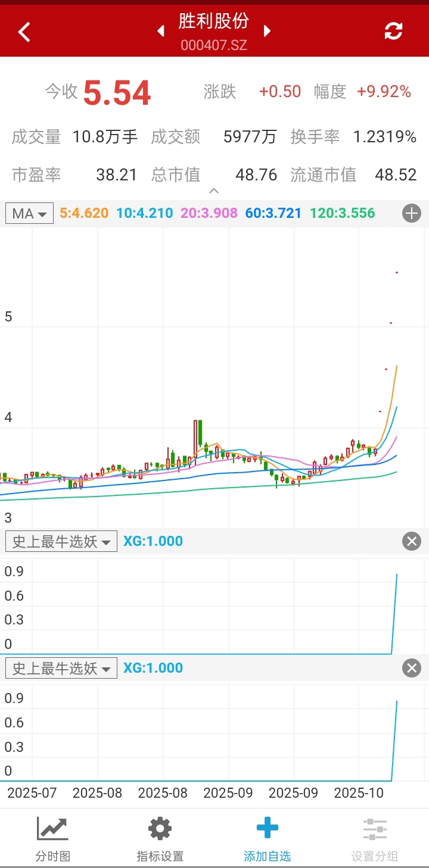Tap the 2025-10 date axis label

359,793
